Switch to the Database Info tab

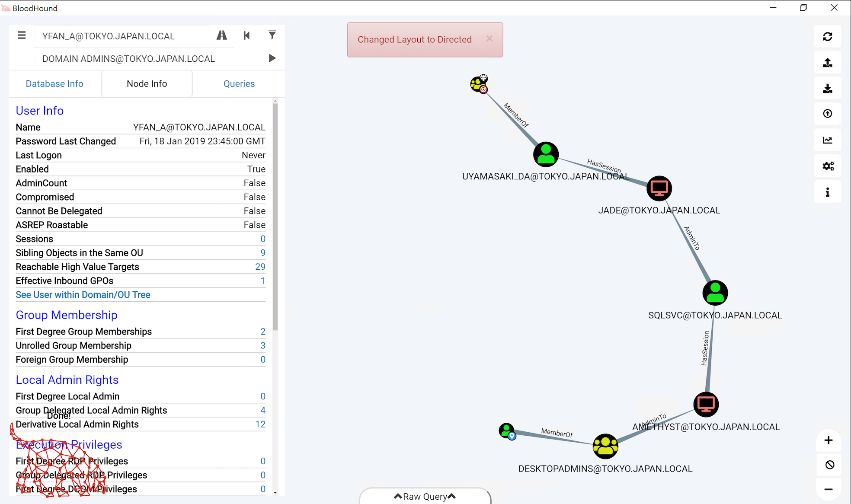[x=54, y=84]
